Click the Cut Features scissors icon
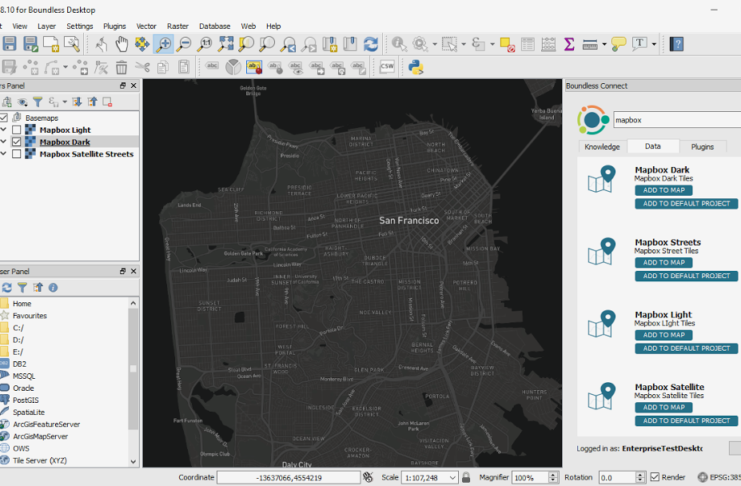Screen dimensions: 741x486 click(x=142, y=67)
